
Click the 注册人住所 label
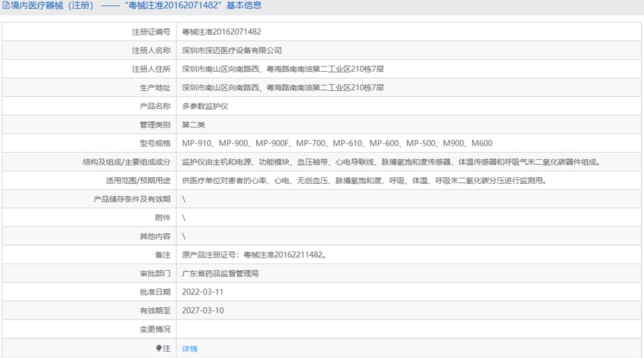click(151, 69)
